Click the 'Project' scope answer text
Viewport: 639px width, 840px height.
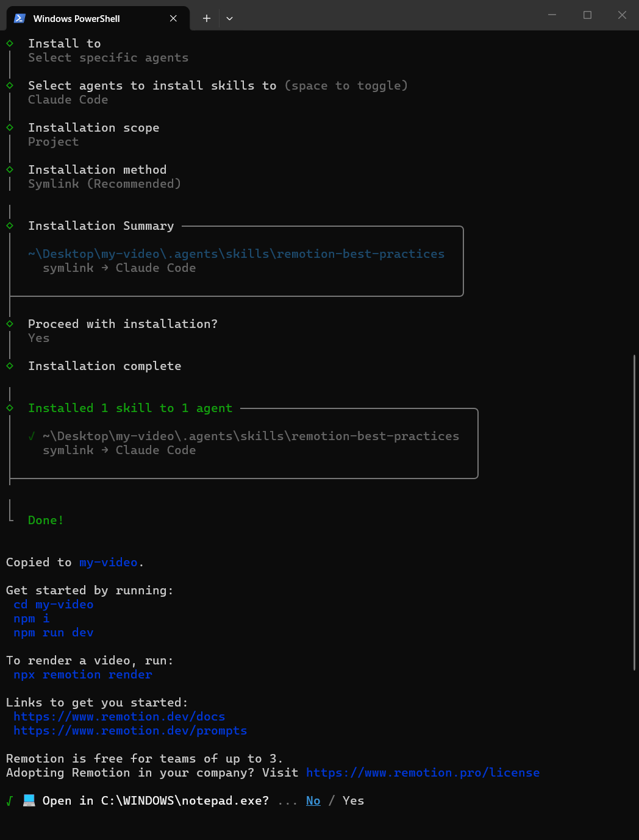(54, 141)
